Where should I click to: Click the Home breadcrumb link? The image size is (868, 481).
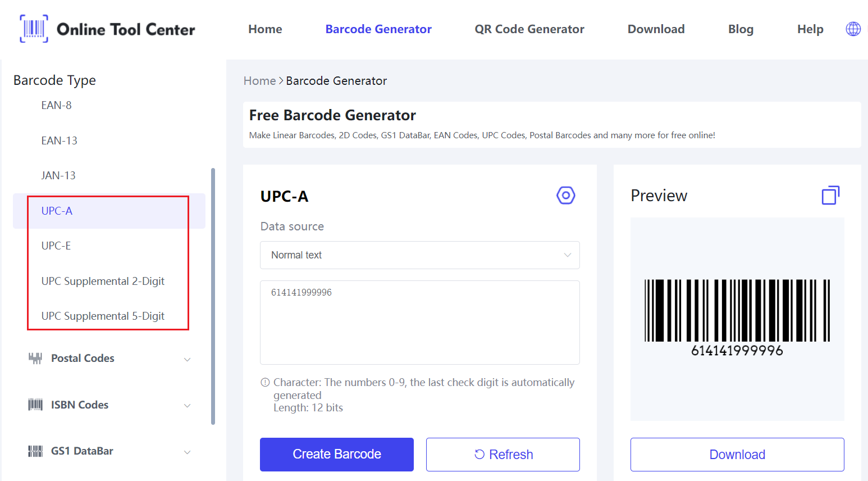tap(259, 81)
